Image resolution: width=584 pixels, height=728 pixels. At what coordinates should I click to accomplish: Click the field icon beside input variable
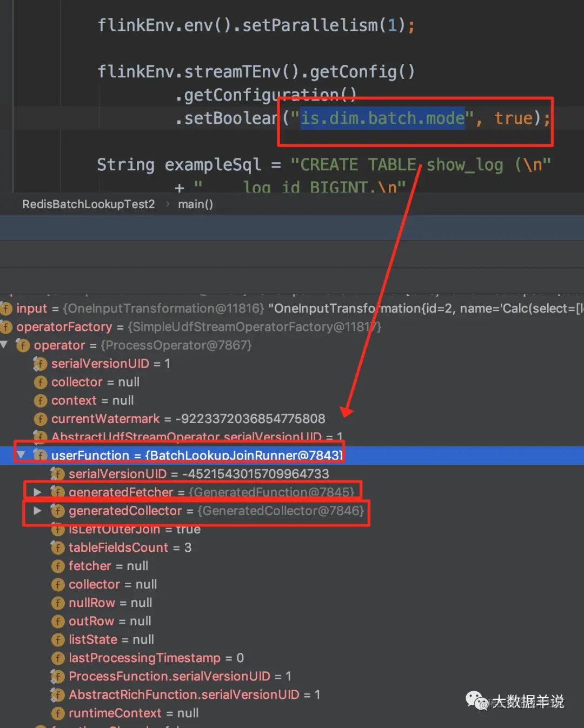pyautogui.click(x=6, y=309)
